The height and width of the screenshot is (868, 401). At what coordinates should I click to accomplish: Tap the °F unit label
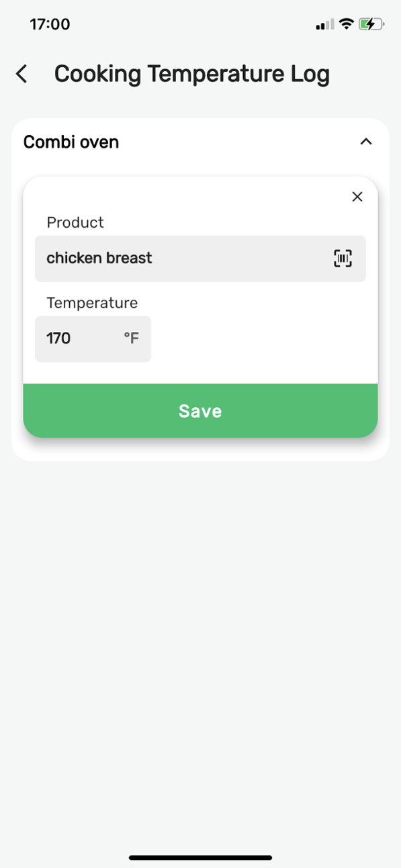click(x=132, y=339)
